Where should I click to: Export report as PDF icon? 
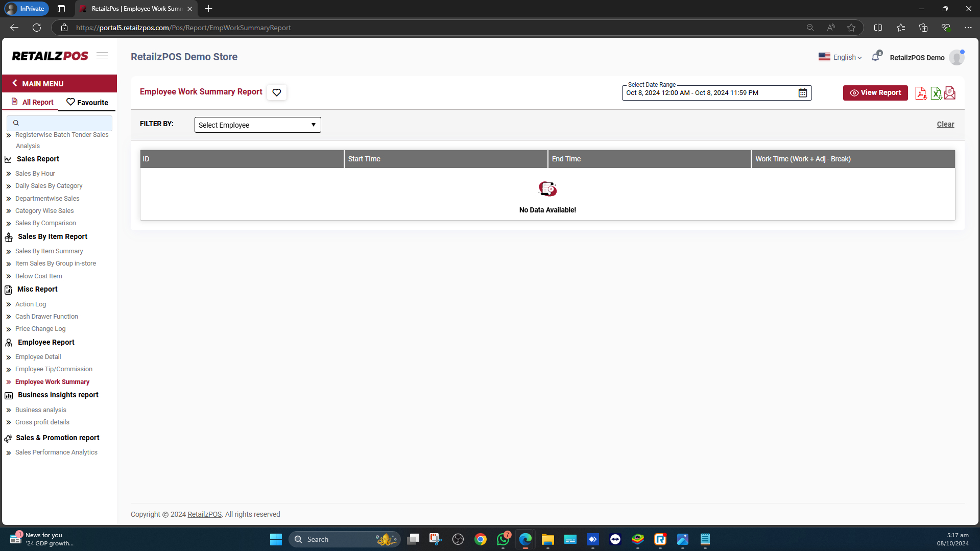[x=920, y=93]
